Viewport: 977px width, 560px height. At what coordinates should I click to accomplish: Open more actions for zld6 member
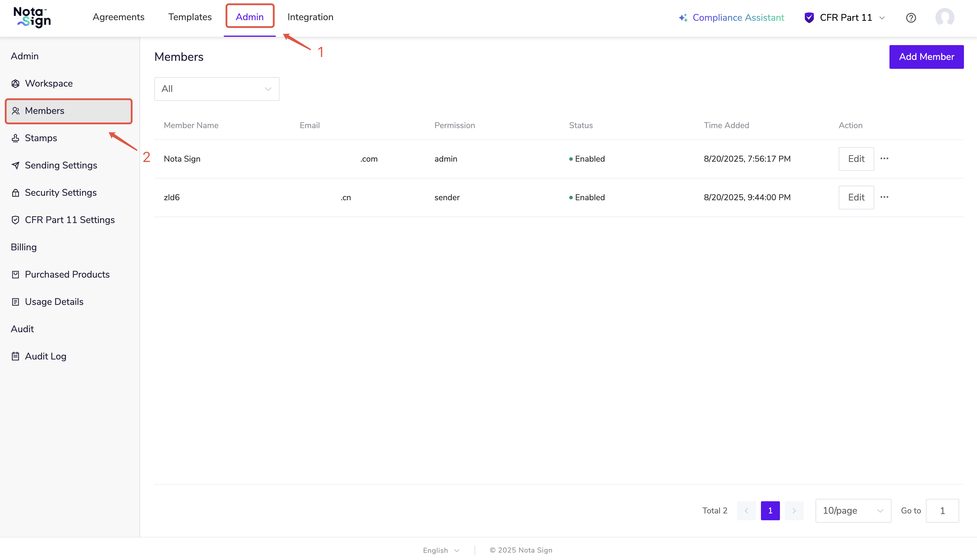click(884, 197)
